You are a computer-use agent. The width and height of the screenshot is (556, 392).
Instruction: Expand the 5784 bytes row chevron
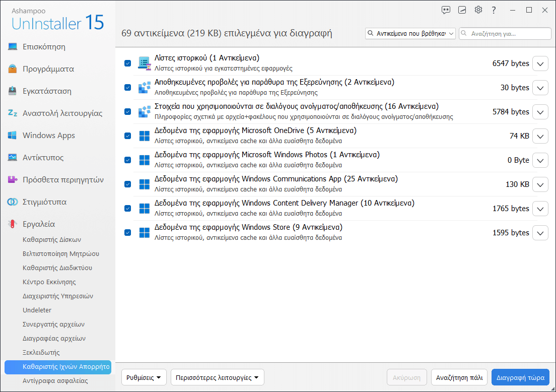pos(540,112)
